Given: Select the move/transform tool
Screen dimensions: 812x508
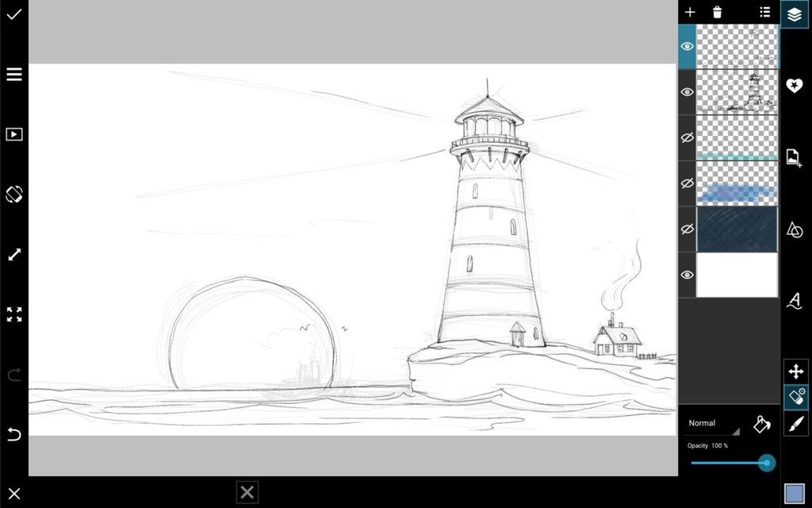Looking at the screenshot, I should [796, 371].
